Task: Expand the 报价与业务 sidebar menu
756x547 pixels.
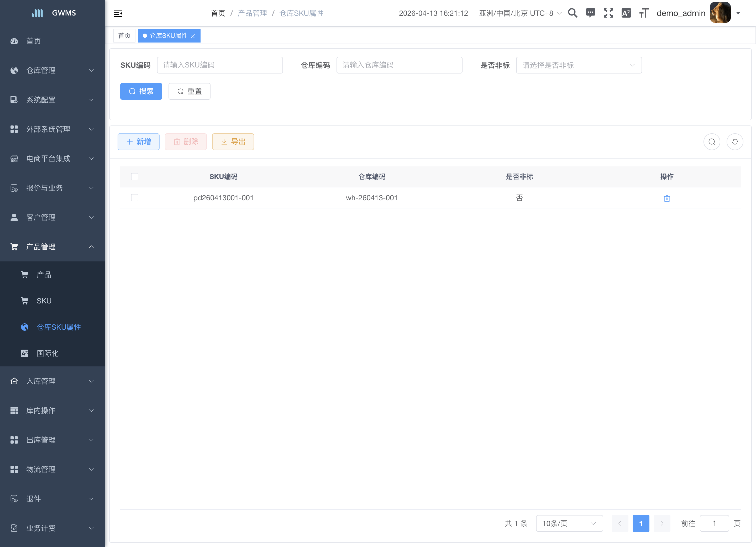Action: click(x=52, y=188)
